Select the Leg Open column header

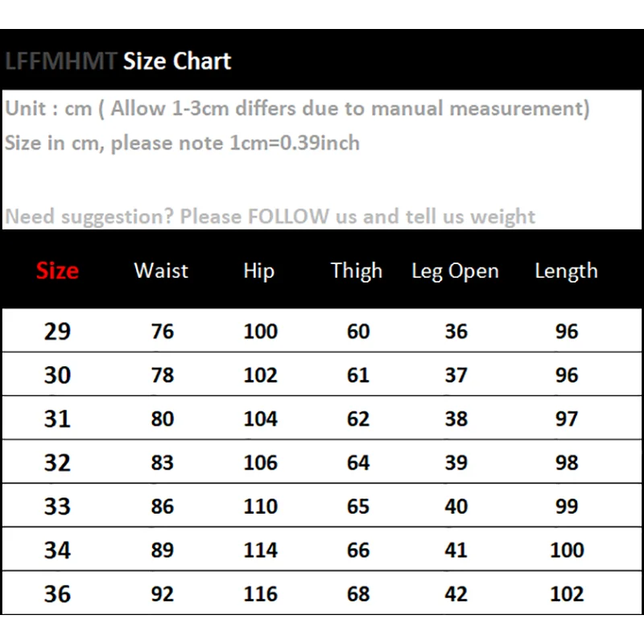(x=455, y=271)
